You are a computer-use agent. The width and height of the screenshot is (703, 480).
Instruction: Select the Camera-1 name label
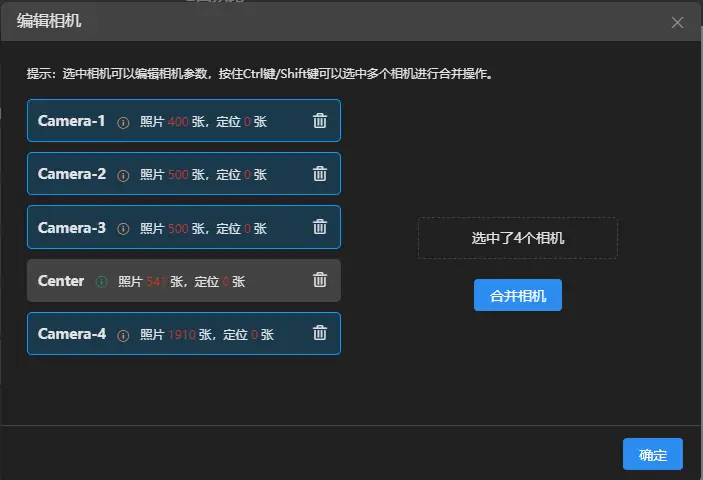(x=71, y=121)
